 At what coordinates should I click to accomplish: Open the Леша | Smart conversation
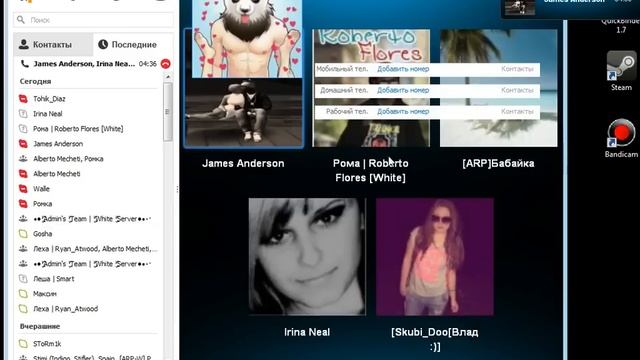pos(53,279)
